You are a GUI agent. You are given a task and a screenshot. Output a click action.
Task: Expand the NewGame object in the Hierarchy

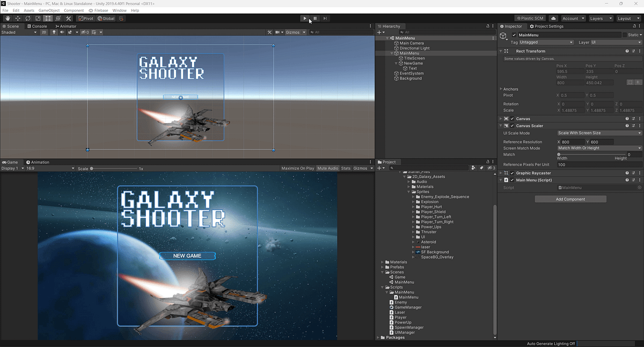click(x=396, y=63)
